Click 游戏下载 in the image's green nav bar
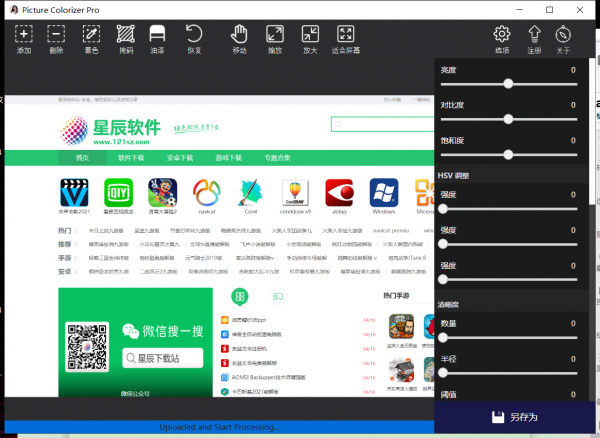The width and height of the screenshot is (600, 438). [x=228, y=158]
